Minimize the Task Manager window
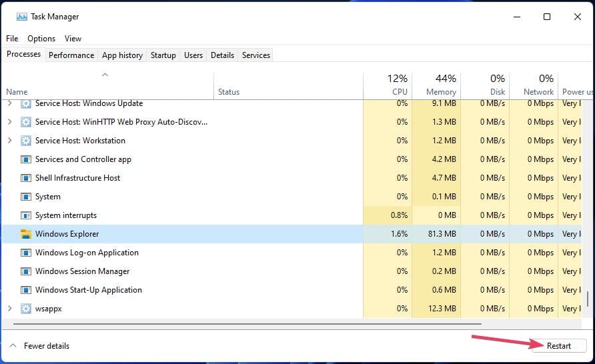 pyautogui.click(x=517, y=17)
